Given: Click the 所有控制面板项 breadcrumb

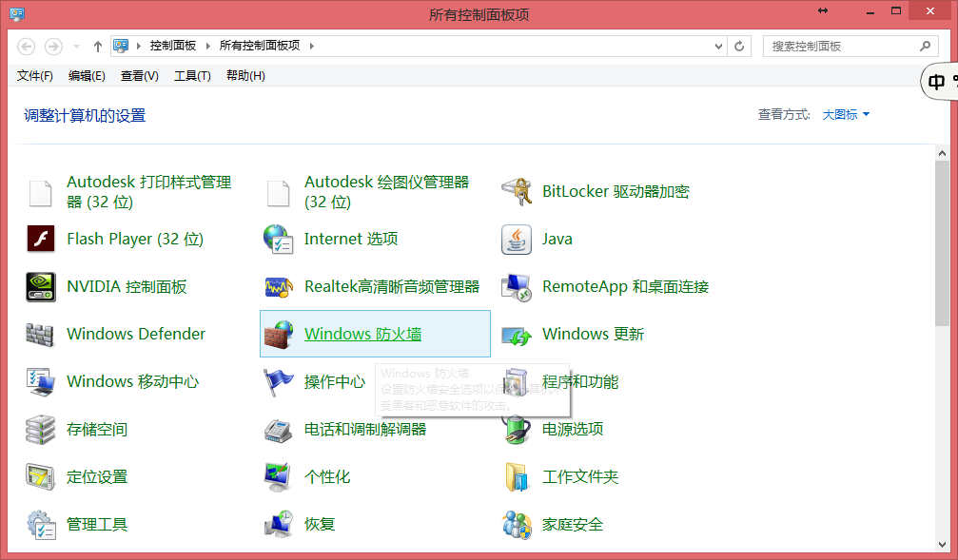Looking at the screenshot, I should [260, 46].
